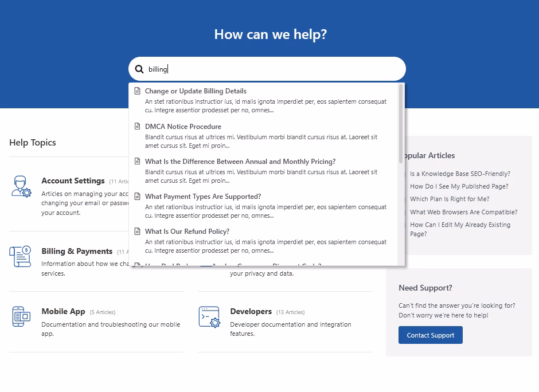
Task: Click the 'How can we help?' heading
Action: click(x=271, y=34)
